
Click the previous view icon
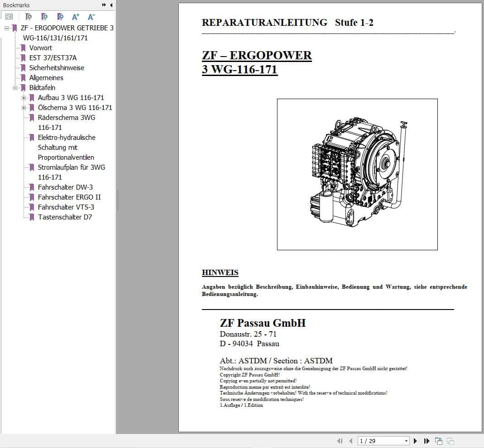(x=439, y=441)
